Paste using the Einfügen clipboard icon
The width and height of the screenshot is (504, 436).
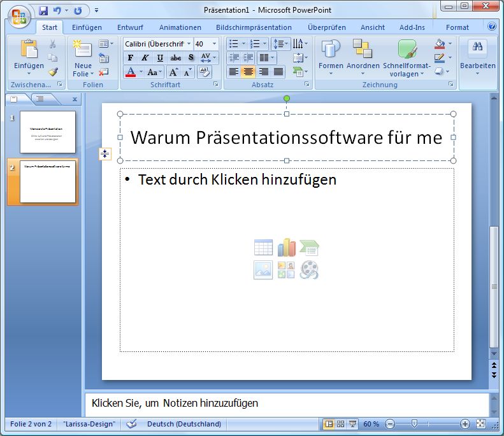tap(29, 50)
